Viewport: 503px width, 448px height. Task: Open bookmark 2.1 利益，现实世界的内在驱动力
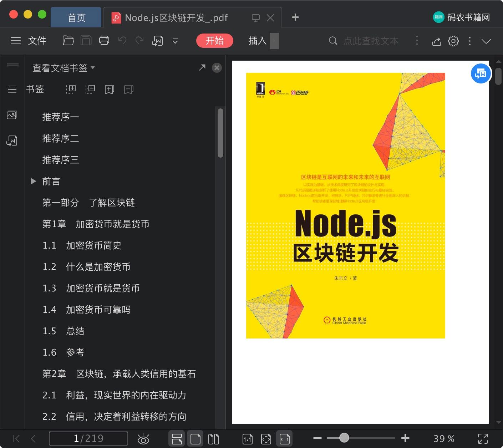pyautogui.click(x=114, y=395)
